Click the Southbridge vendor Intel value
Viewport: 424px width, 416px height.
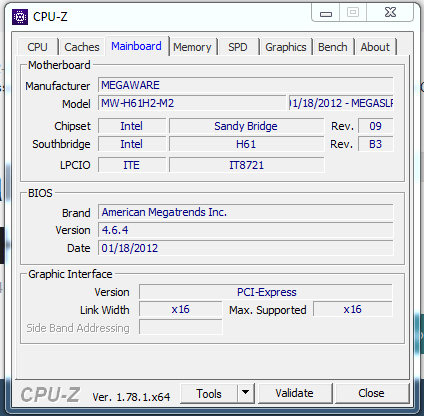click(x=132, y=144)
